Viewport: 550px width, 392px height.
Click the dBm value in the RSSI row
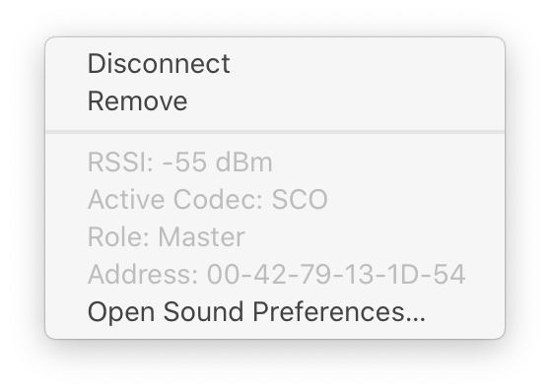243,163
